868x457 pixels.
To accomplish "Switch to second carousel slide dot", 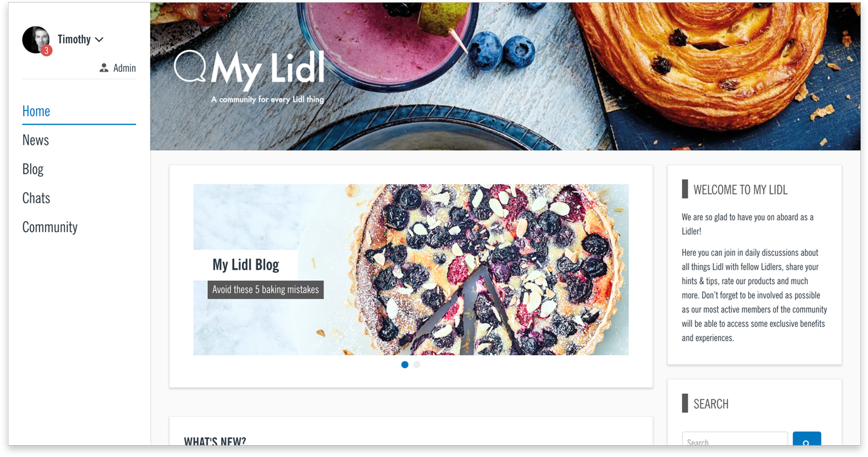I will pyautogui.click(x=417, y=365).
